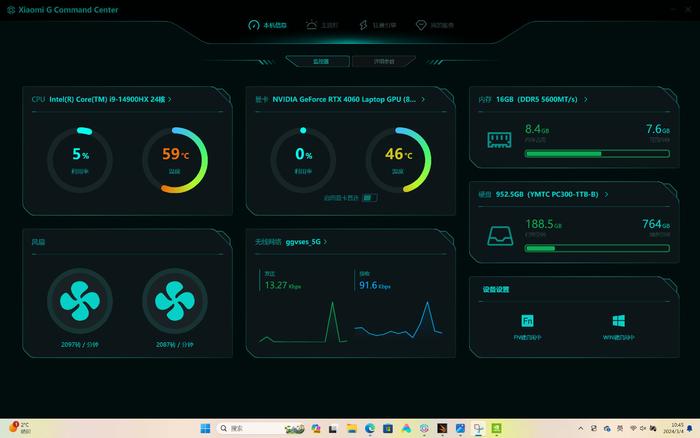Image resolution: width=700 pixels, height=438 pixels.
Task: Click the blue download speed graph
Action: 398,319
